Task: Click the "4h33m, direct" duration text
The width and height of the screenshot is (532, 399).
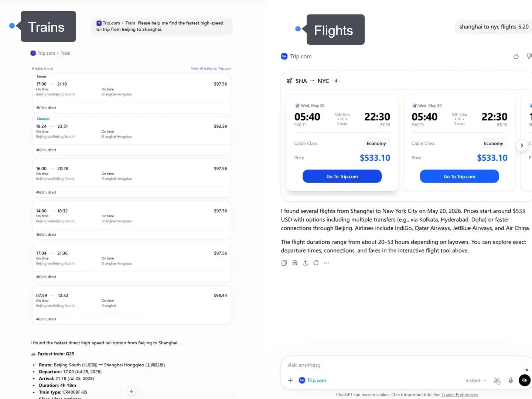Action: click(x=46, y=319)
